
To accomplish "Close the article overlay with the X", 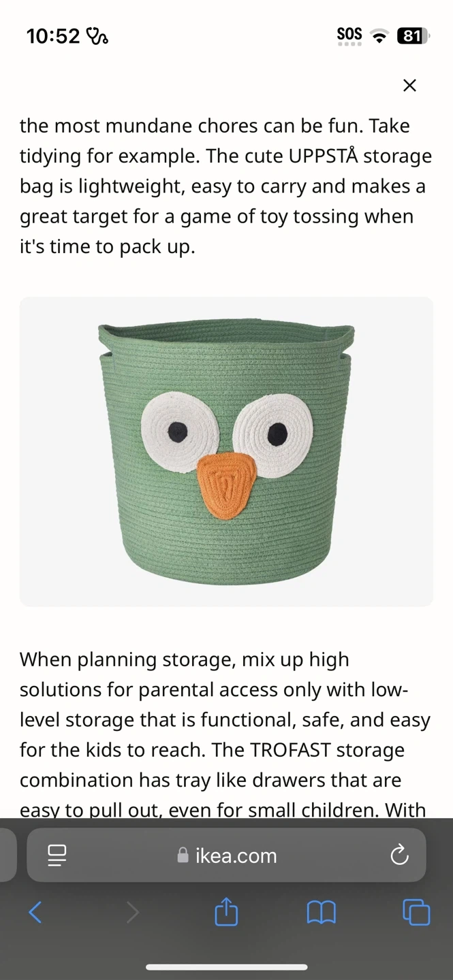I will pos(409,85).
